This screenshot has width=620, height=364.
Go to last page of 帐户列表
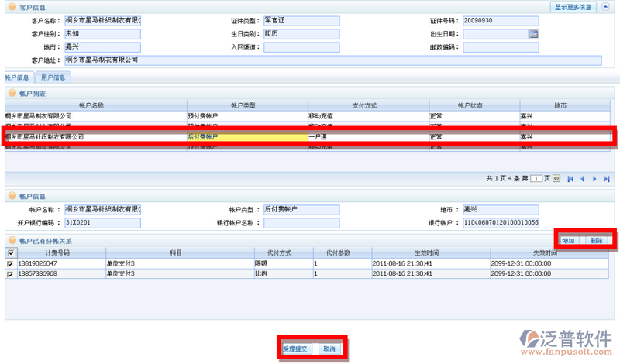click(607, 179)
